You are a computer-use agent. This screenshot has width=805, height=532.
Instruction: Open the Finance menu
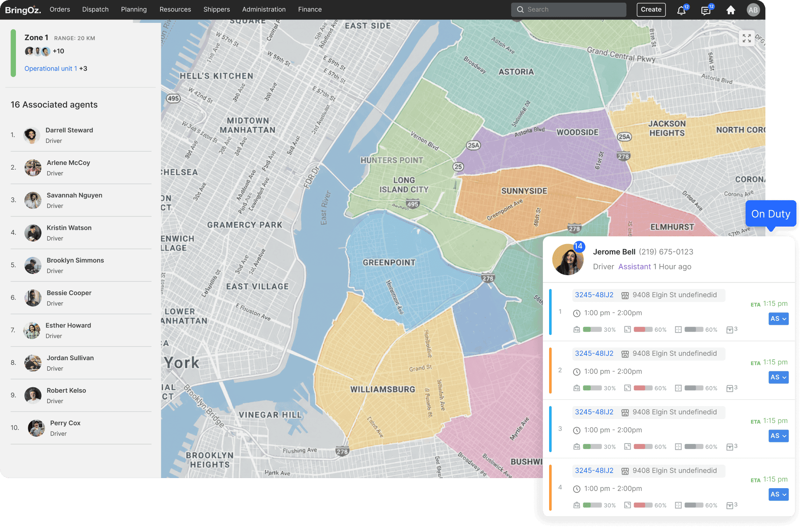point(310,9)
